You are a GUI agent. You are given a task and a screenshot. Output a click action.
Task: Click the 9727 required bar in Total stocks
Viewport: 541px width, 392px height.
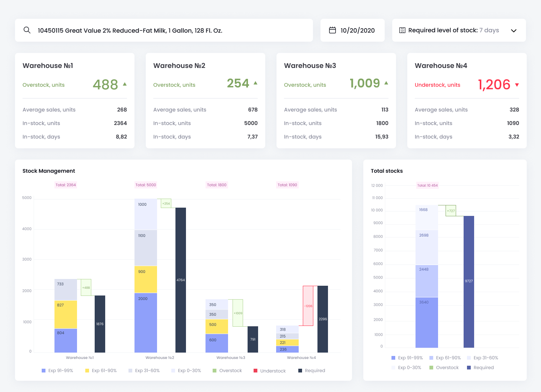coord(469,282)
